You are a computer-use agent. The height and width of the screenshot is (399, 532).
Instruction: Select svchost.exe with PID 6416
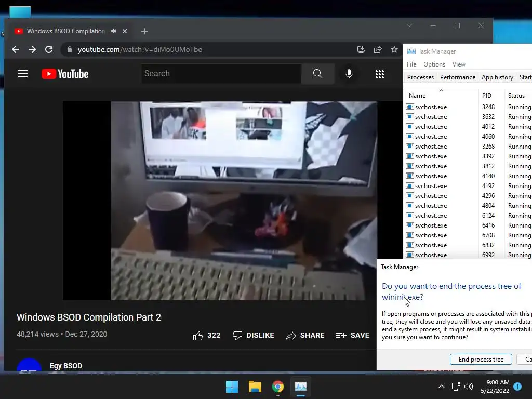tap(468, 225)
